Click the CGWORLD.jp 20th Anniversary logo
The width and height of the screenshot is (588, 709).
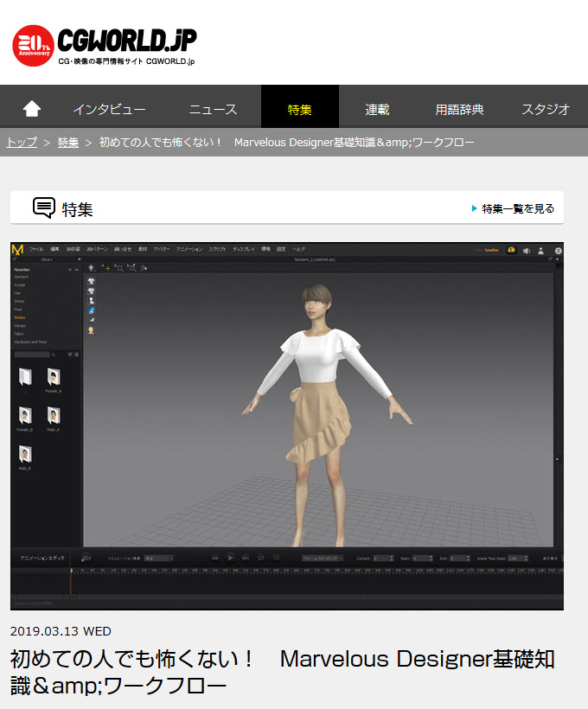[105, 46]
